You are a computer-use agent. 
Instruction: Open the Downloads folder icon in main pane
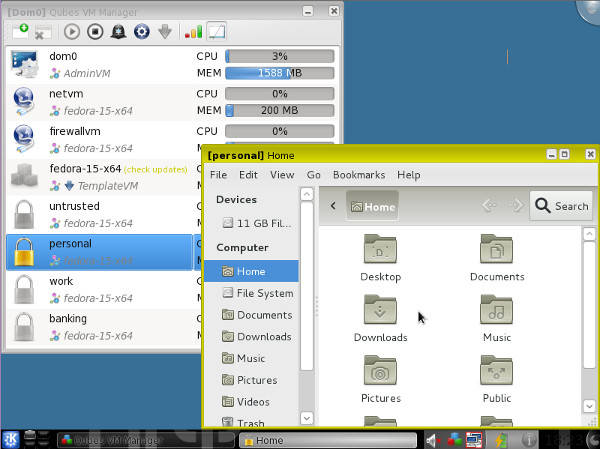point(380,309)
